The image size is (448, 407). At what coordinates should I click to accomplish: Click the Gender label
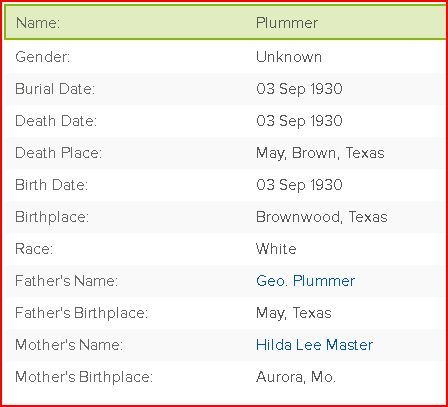(43, 57)
